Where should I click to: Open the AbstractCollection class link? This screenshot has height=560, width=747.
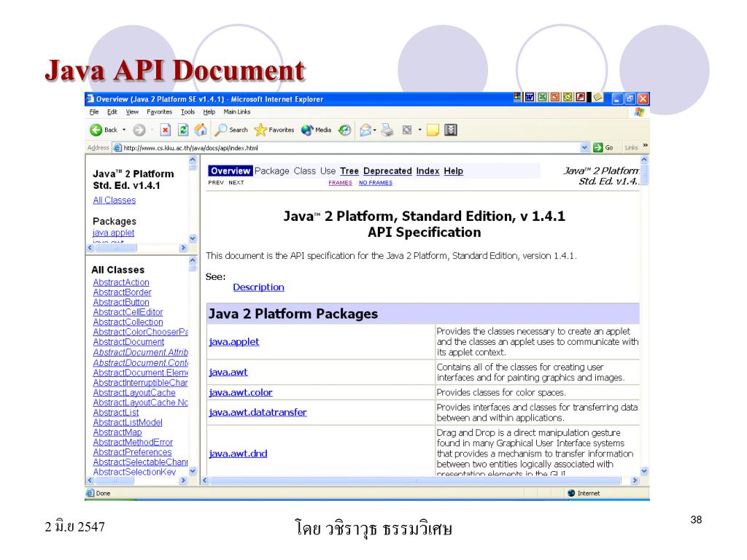[x=128, y=322]
